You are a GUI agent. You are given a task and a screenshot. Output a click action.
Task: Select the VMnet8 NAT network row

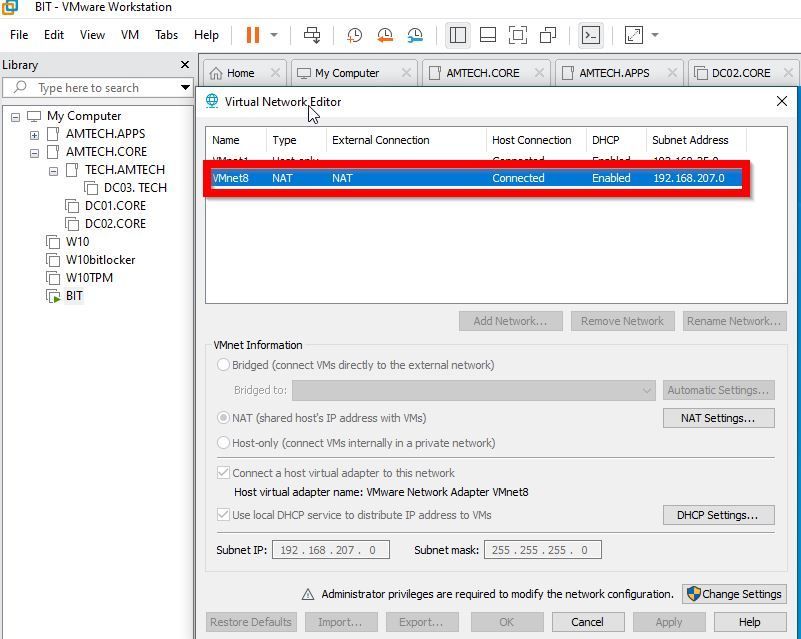[x=476, y=178]
